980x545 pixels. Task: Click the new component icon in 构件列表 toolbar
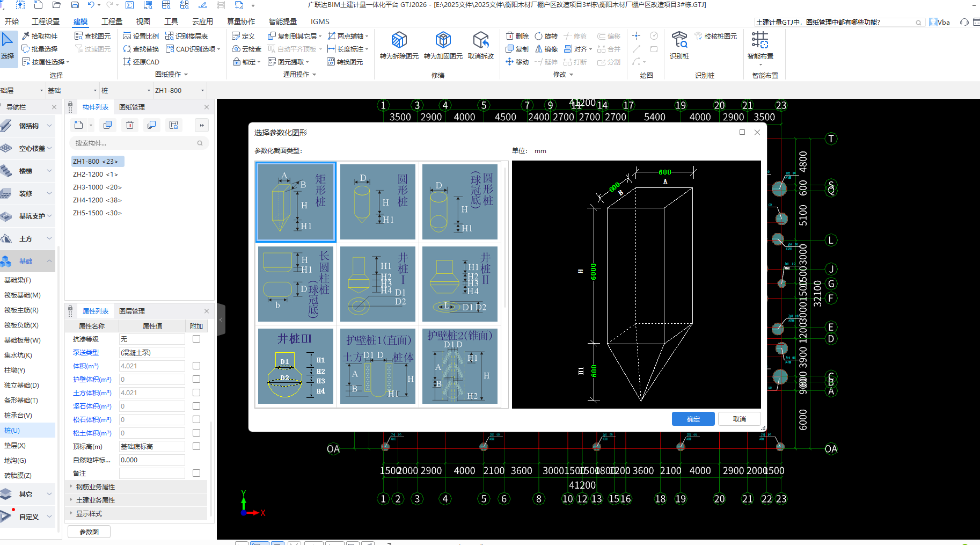pyautogui.click(x=79, y=125)
